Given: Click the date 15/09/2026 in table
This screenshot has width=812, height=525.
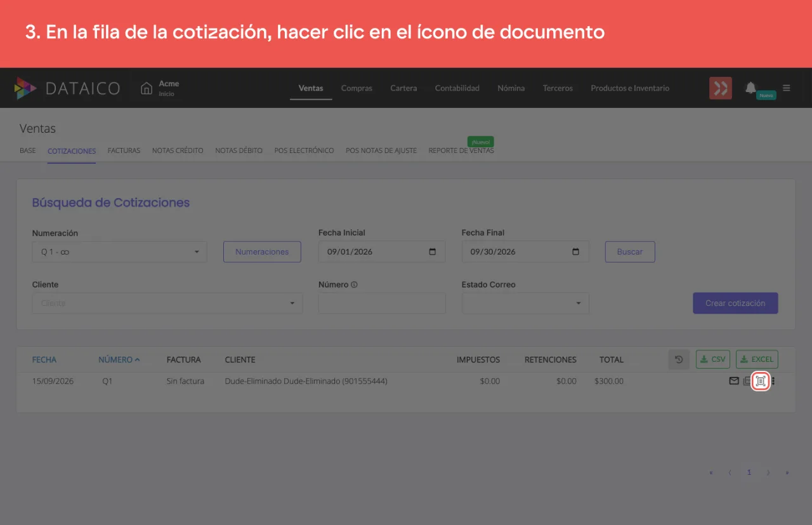Looking at the screenshot, I should (x=53, y=382).
